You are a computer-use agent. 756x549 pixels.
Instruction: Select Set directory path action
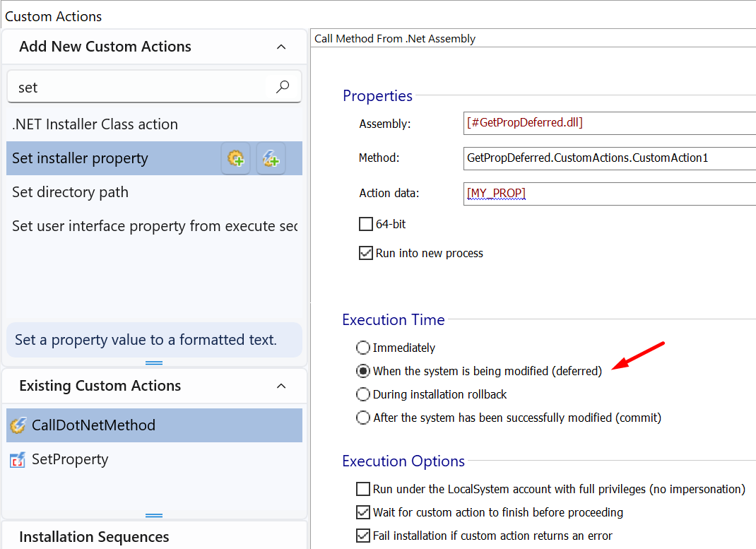71,192
